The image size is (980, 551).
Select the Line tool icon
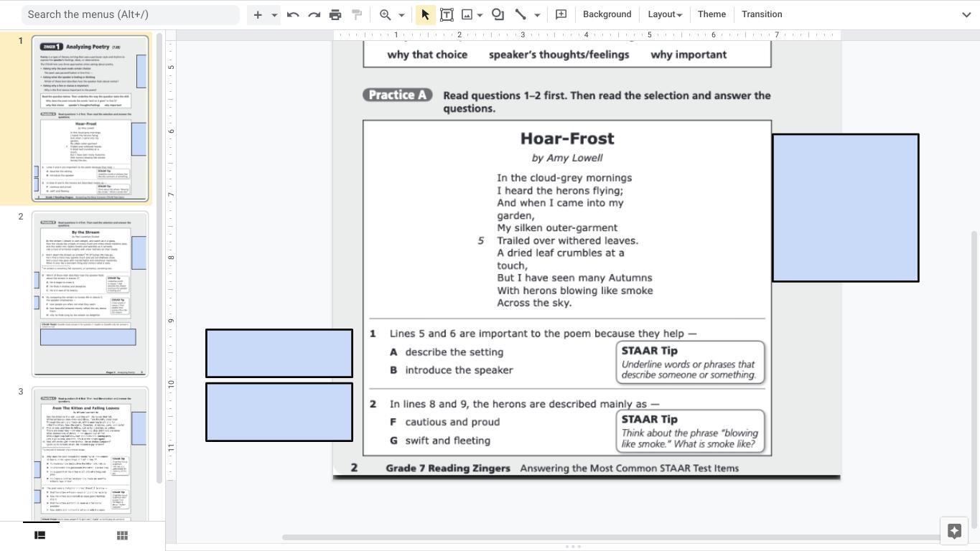point(521,14)
